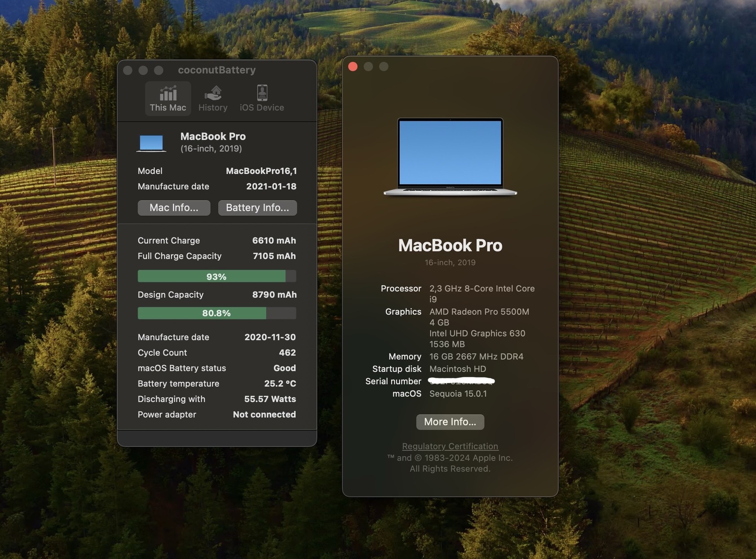This screenshot has width=756, height=559.
Task: Close the About This Mac window
Action: click(x=353, y=66)
